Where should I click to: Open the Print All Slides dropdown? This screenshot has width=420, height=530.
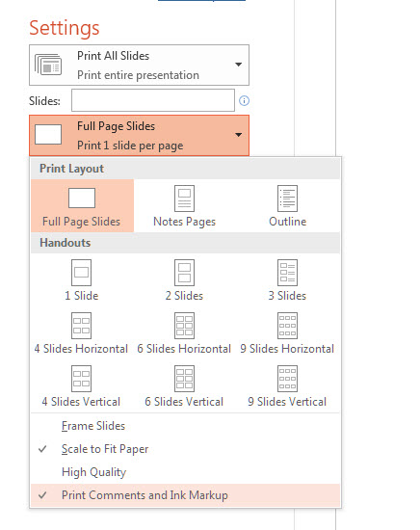(x=140, y=65)
